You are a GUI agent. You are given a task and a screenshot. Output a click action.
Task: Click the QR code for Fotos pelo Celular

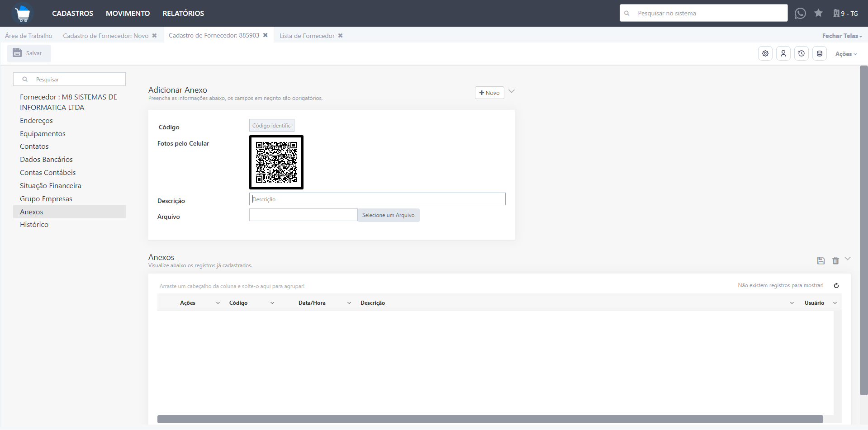point(276,162)
